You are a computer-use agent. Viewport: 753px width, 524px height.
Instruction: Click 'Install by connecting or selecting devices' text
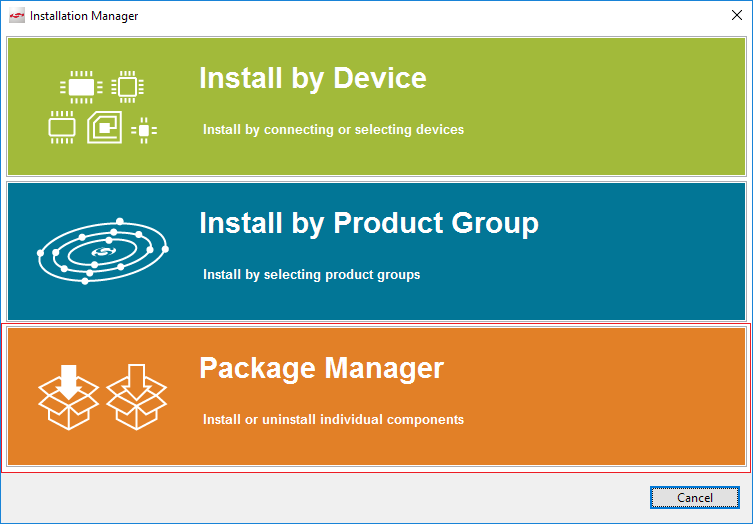click(x=333, y=130)
